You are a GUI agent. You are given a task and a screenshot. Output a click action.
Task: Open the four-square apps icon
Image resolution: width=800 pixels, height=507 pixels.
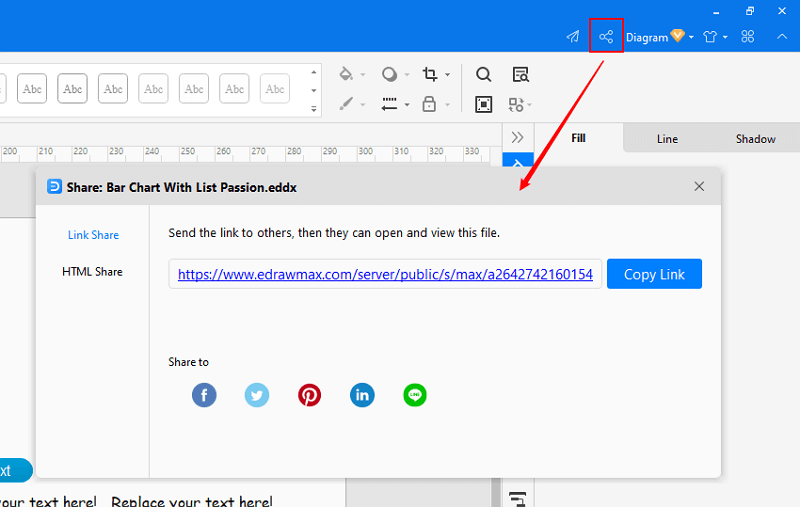[x=747, y=37]
